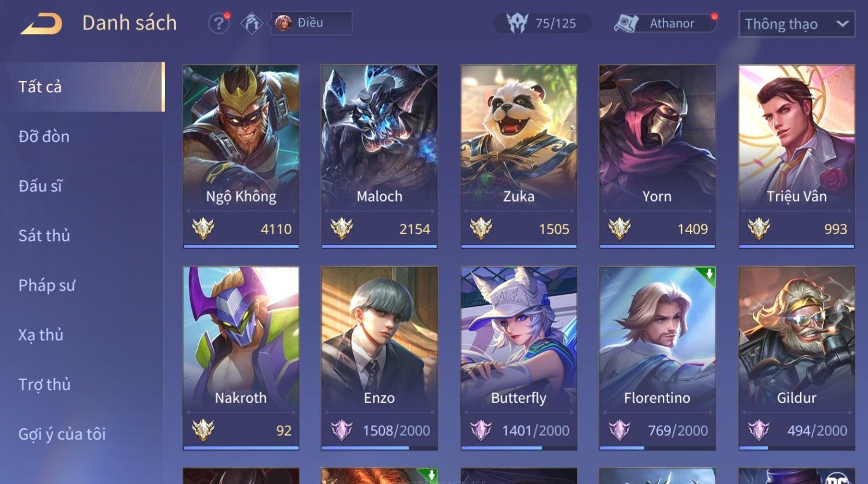Image resolution: width=868 pixels, height=484 pixels.
Task: Open the Điều hero selector box
Action: (x=312, y=23)
